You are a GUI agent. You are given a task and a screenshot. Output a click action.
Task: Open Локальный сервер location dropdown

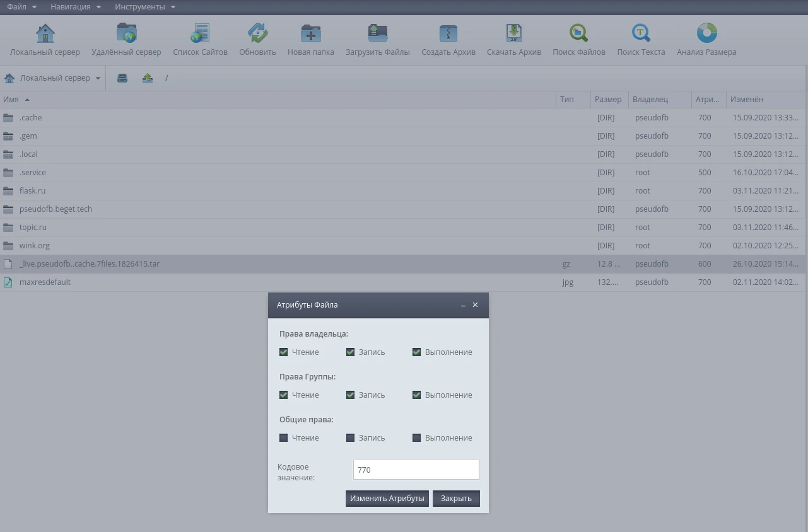pos(54,78)
